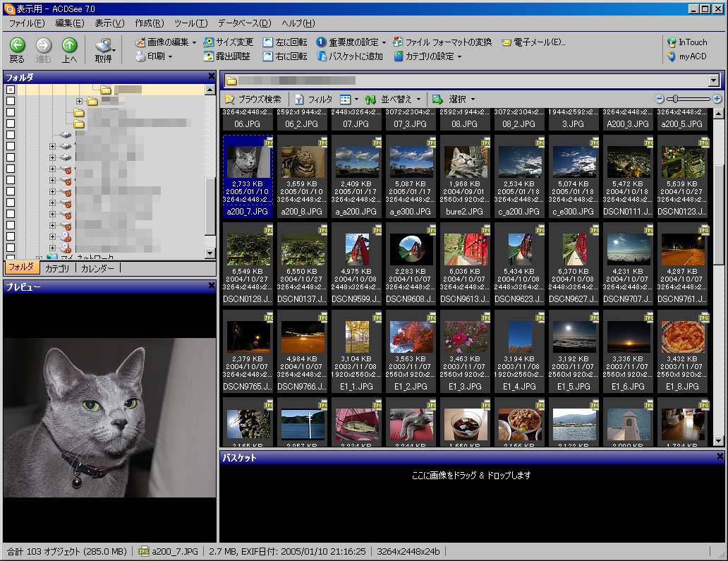Click the ブラウズ検索 button
This screenshot has width=728, height=561.
253,99
